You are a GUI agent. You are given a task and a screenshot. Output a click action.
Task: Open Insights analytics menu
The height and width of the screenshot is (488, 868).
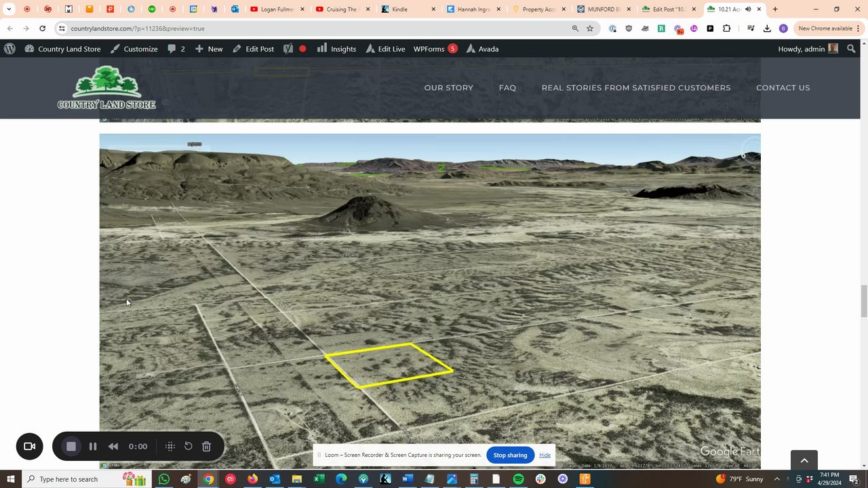pos(336,49)
